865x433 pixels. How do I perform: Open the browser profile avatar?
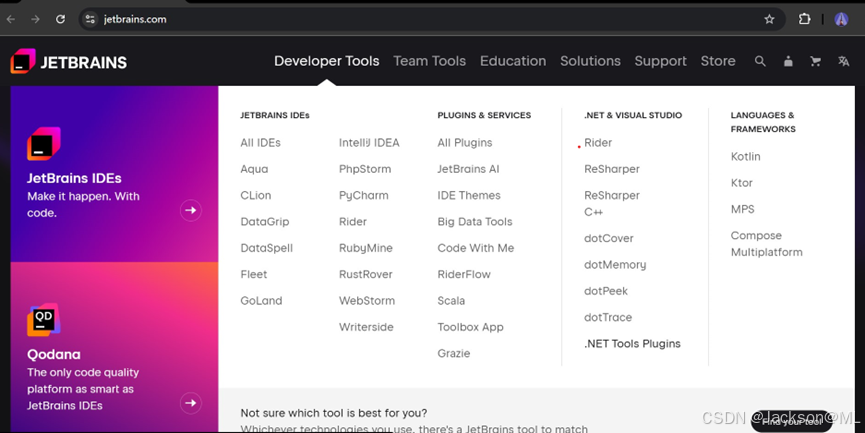point(841,19)
